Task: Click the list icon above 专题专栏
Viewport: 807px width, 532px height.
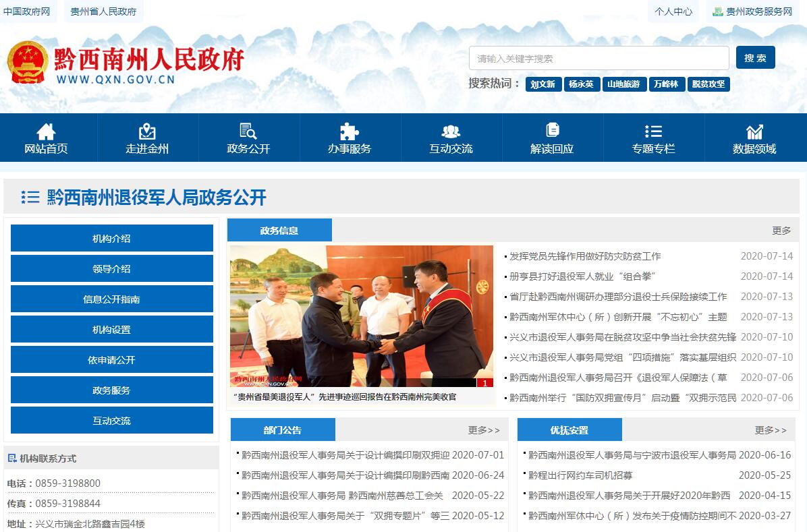Action: [653, 131]
